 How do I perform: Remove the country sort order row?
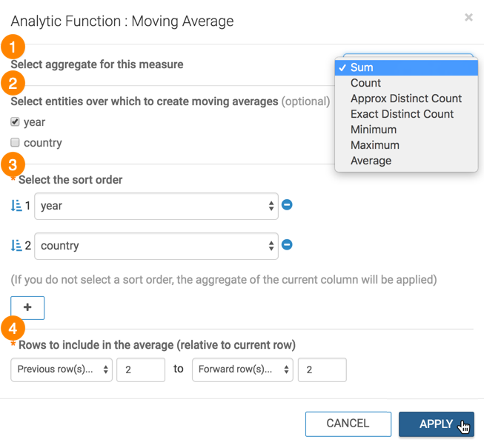click(x=287, y=245)
